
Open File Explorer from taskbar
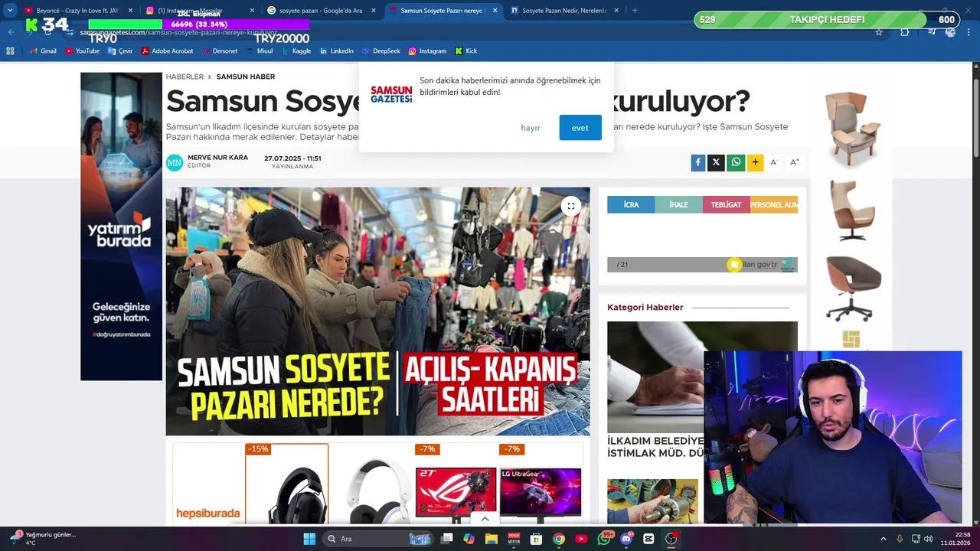(491, 539)
